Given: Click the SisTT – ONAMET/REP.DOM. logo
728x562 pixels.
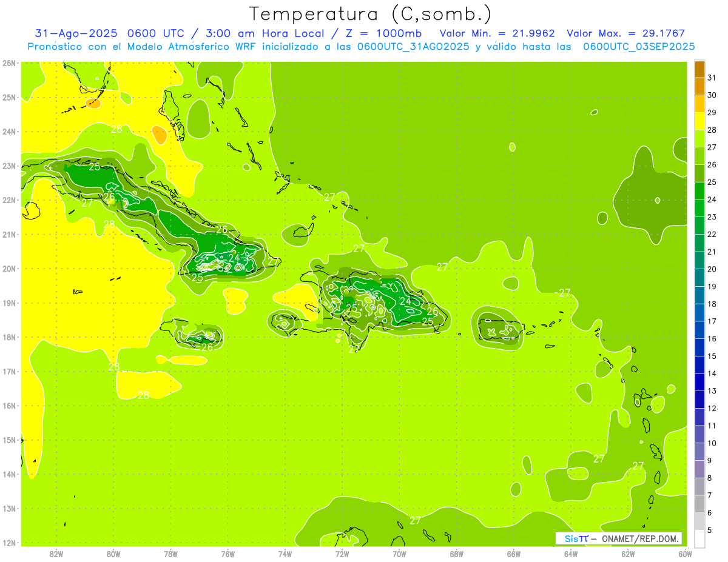Looking at the screenshot, I should (x=619, y=538).
